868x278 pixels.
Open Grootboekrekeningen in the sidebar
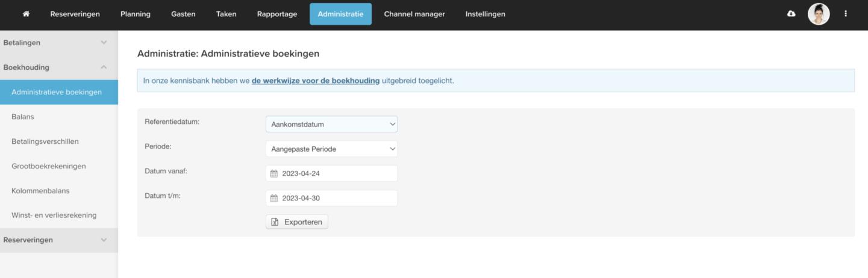pyautogui.click(x=48, y=166)
